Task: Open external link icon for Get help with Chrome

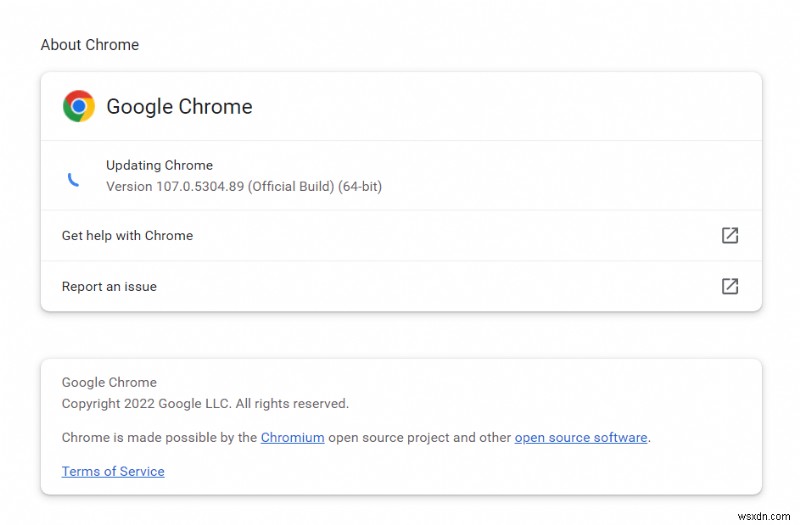Action: (730, 235)
